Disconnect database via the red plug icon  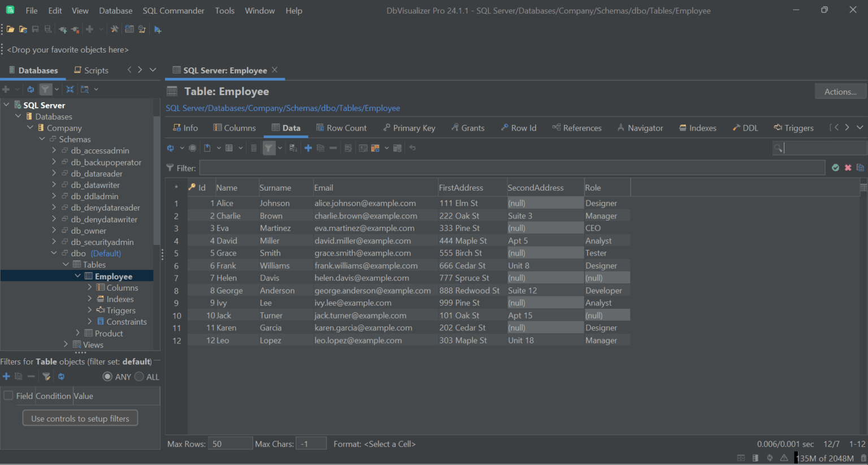(x=75, y=29)
